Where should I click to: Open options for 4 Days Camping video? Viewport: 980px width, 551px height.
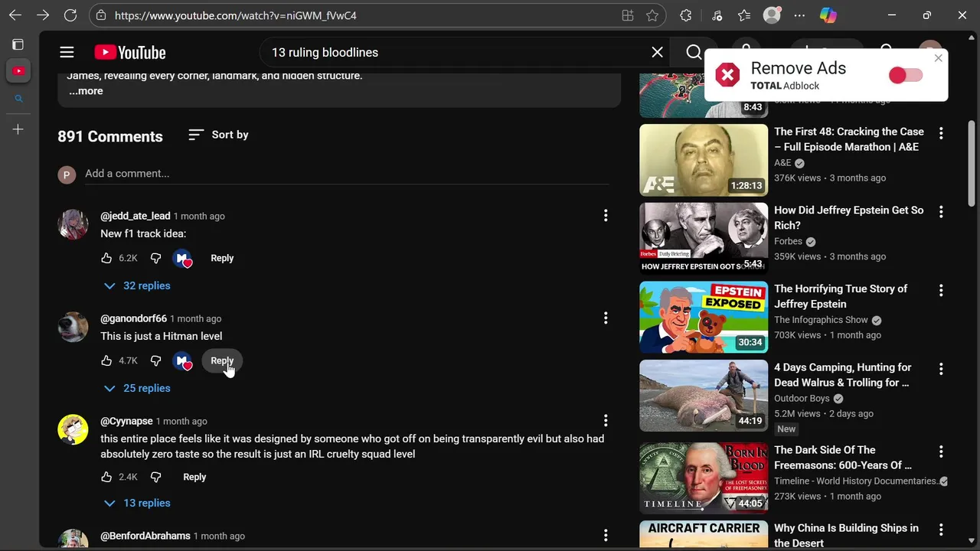click(x=941, y=369)
